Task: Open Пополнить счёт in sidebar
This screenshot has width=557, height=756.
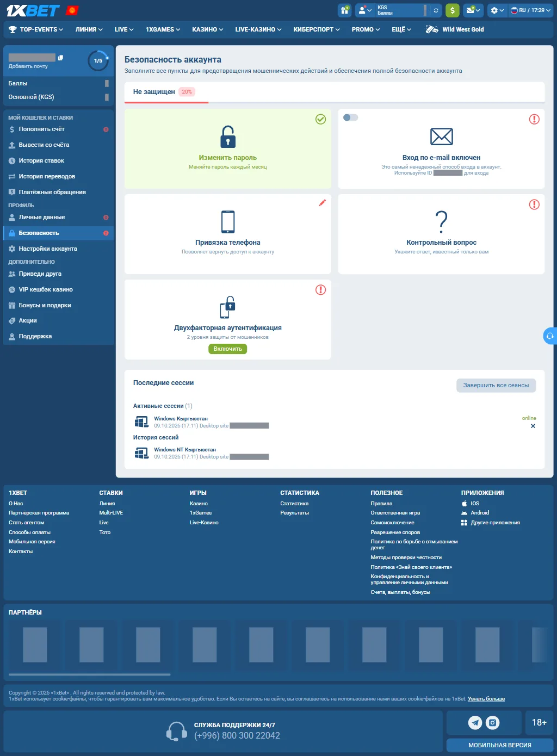Action: point(59,129)
